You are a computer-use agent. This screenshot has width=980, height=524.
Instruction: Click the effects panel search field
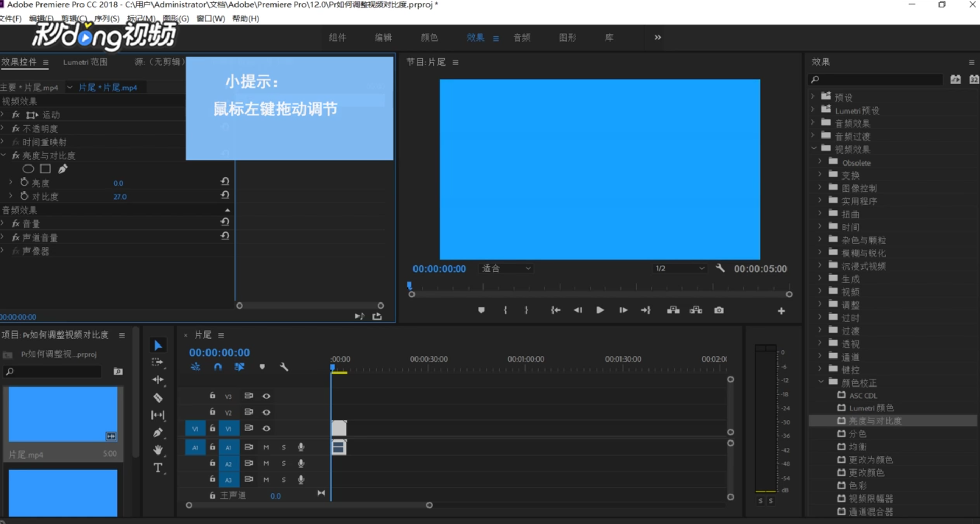pos(876,79)
